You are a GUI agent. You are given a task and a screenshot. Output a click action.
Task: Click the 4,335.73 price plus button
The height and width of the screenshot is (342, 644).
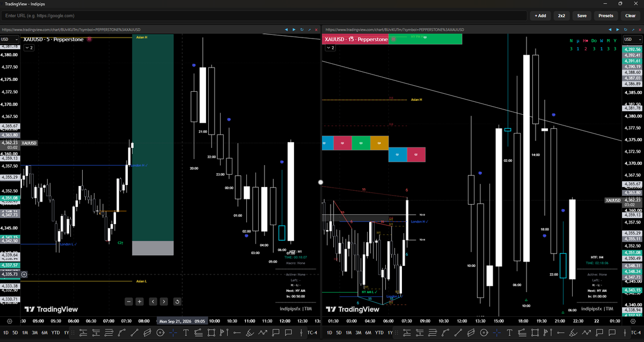coord(24,274)
